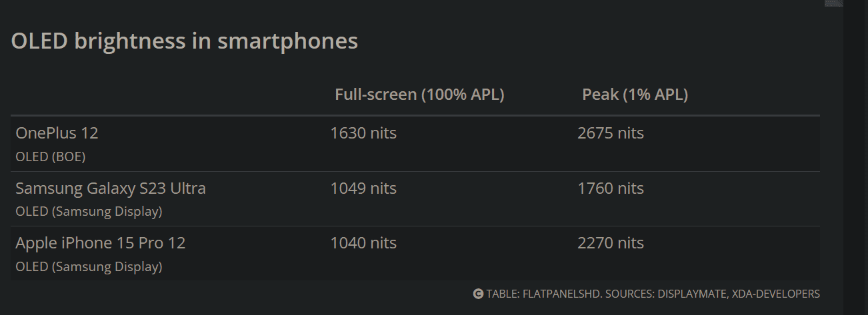Select the 'OLED brightness in smartphones' heading
Viewport: 868px width, 315px height.
pos(185,41)
